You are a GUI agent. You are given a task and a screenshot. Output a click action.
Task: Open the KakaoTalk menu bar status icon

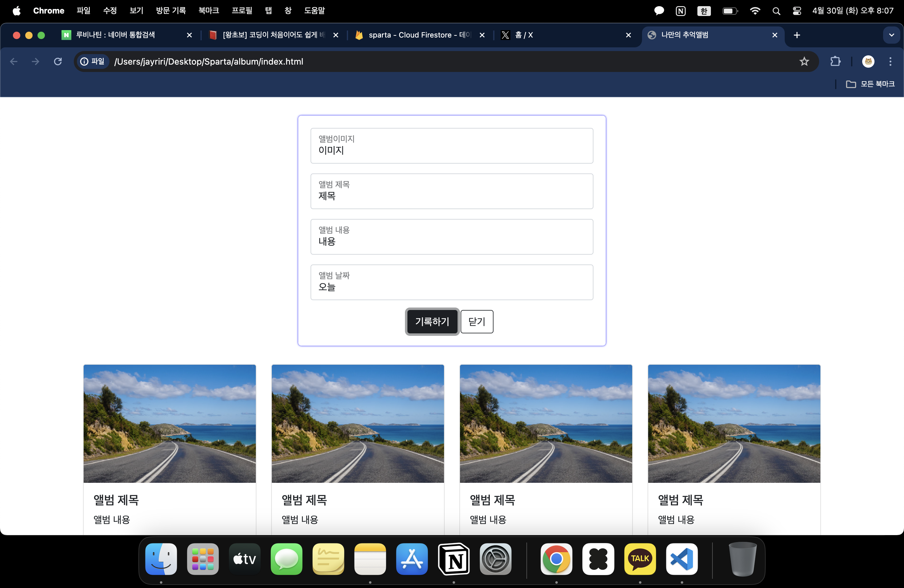pos(659,11)
